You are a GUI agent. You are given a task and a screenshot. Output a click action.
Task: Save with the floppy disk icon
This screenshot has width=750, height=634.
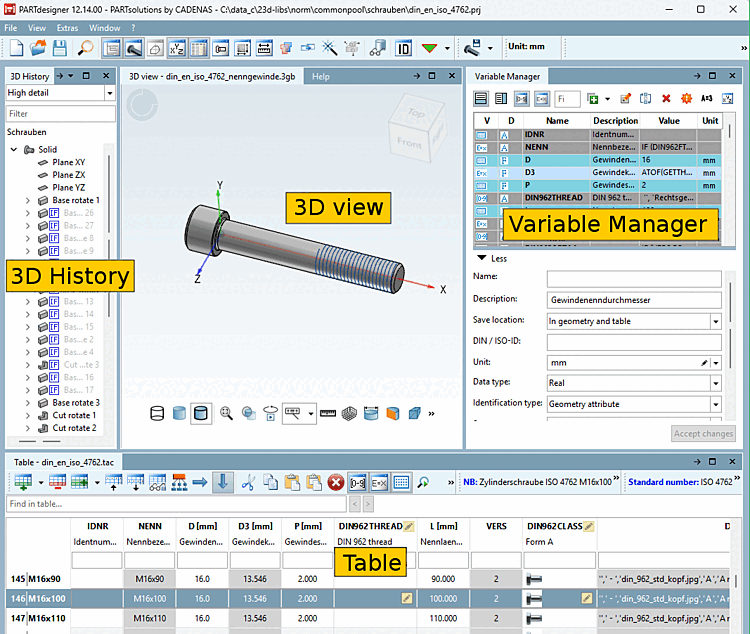(x=60, y=48)
